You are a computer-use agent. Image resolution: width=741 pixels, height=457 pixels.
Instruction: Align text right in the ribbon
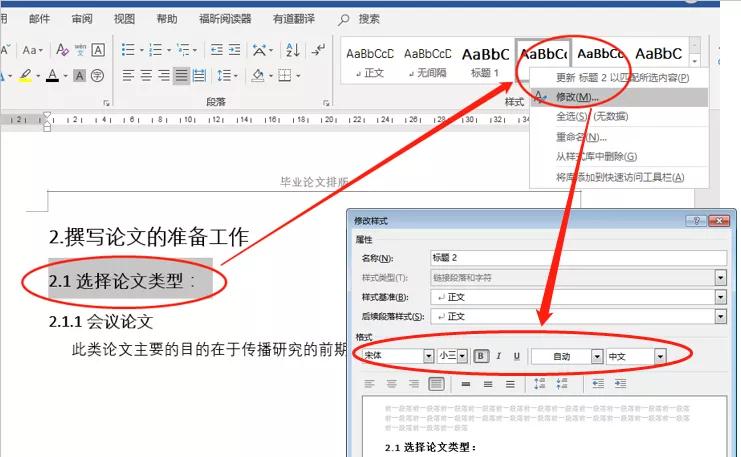164,76
